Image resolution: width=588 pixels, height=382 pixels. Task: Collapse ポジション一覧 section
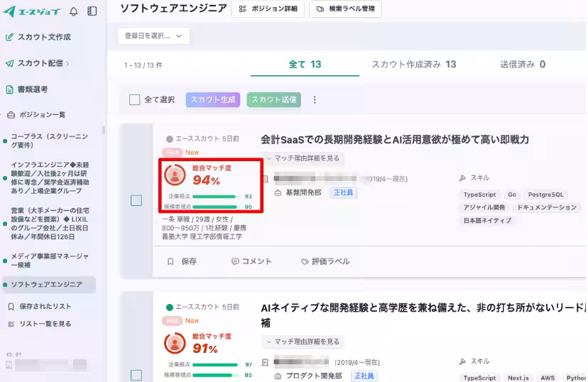[x=37, y=115]
